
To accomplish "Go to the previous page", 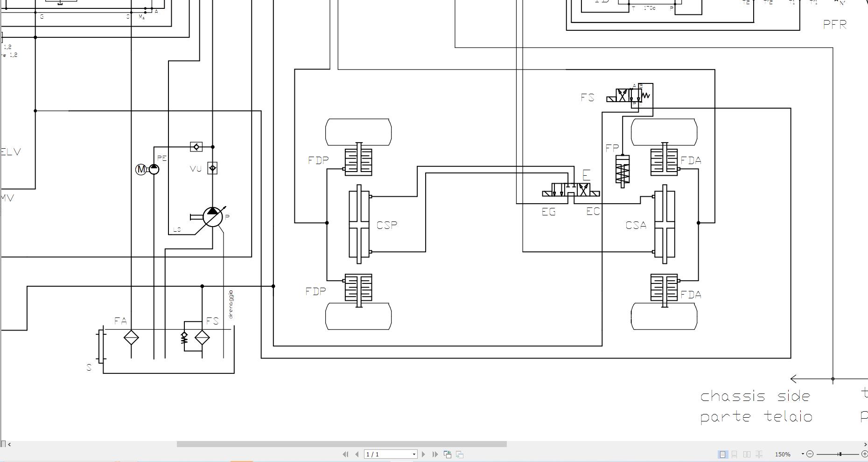I will 357,454.
